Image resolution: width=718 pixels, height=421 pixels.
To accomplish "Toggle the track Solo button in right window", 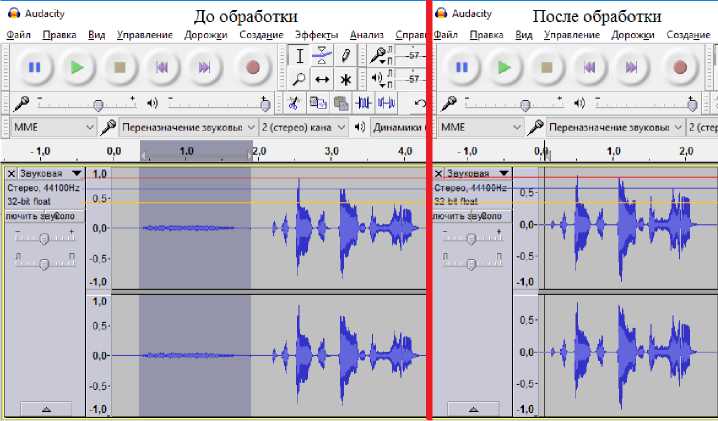I will tap(492, 216).
